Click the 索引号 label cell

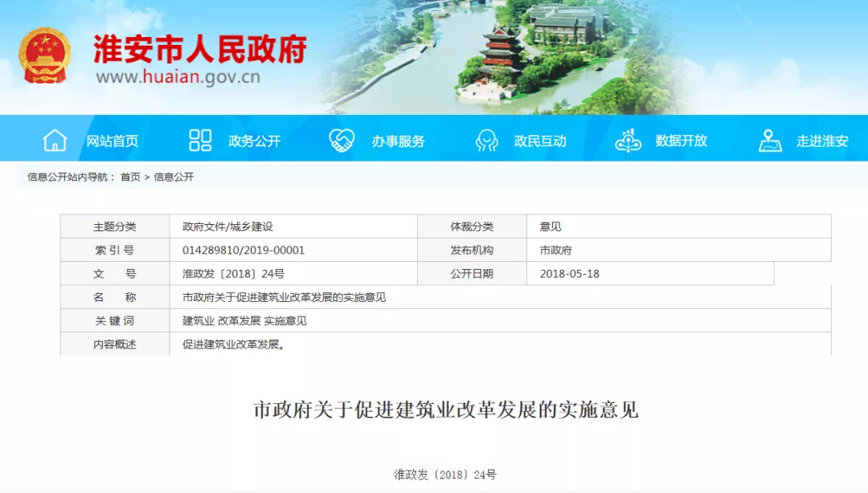coord(115,250)
